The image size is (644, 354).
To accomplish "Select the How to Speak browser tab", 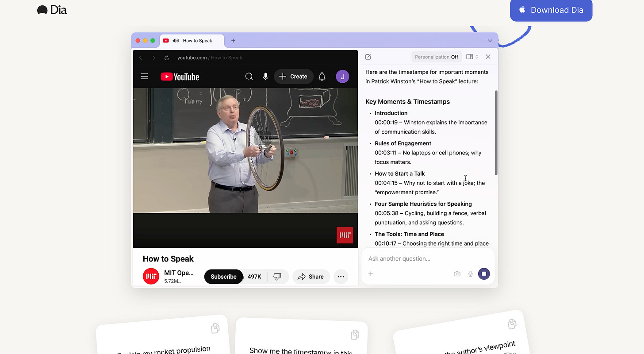I will tap(192, 41).
